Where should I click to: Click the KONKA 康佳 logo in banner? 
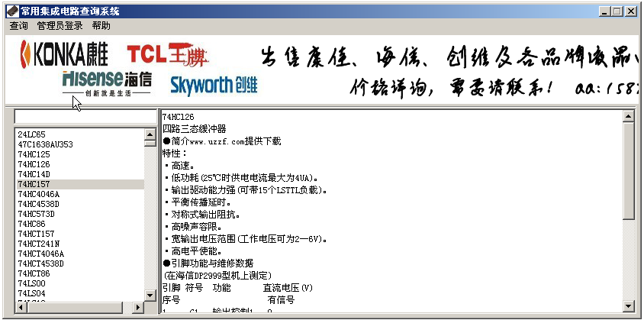tap(64, 54)
